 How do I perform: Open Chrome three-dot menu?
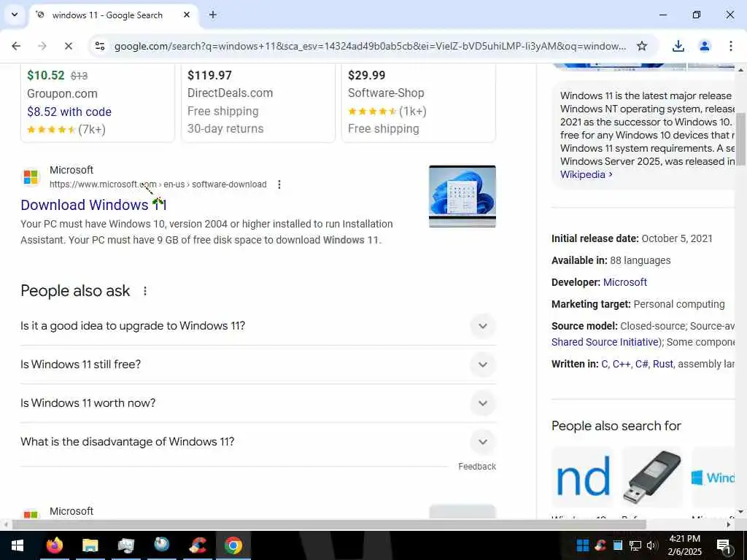tap(730, 46)
